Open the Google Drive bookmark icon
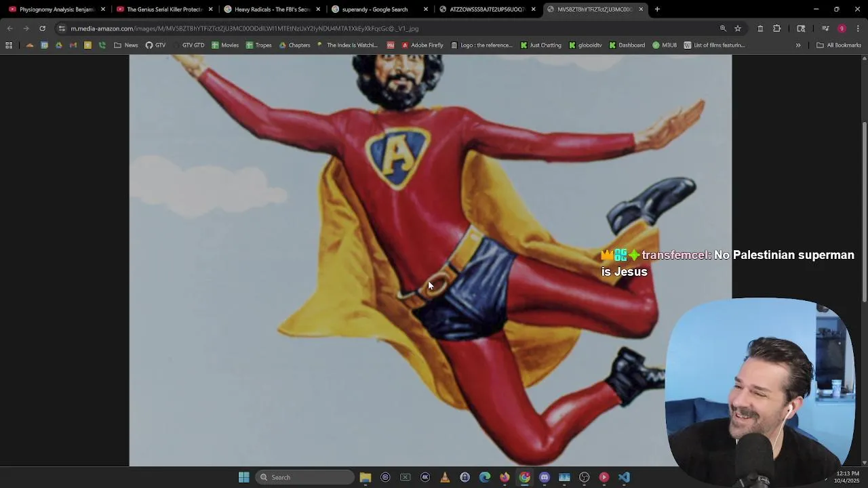The width and height of the screenshot is (868, 488). point(59,45)
